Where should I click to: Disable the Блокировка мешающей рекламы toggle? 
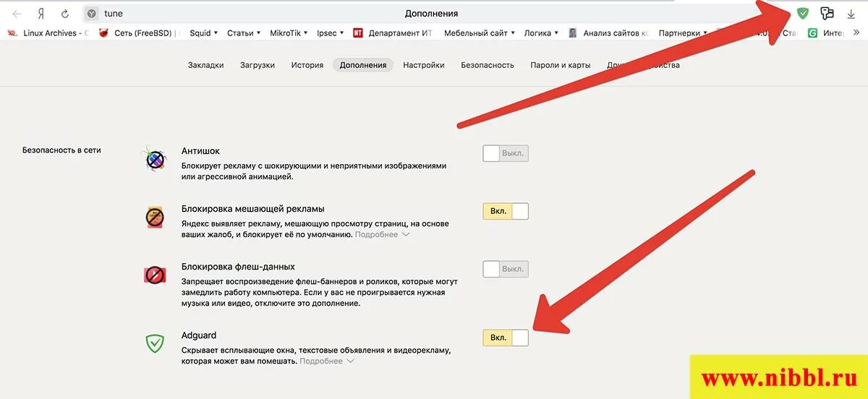506,211
